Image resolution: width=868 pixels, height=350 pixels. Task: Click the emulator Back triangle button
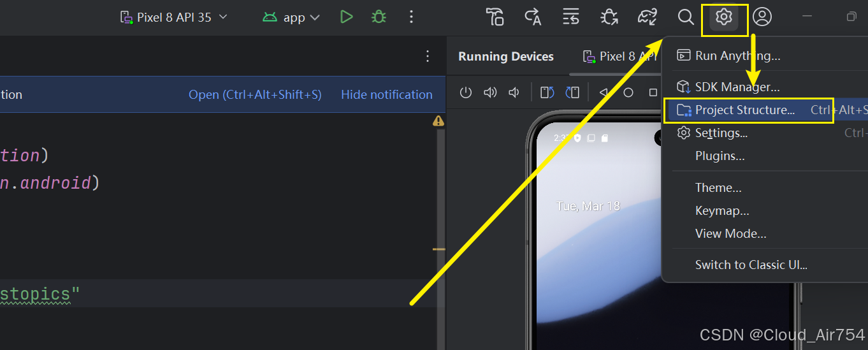pos(603,93)
